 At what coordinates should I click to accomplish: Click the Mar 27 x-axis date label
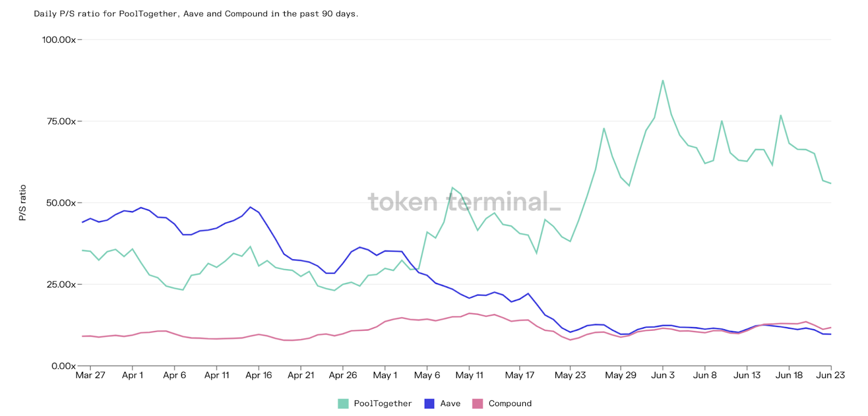(x=90, y=375)
